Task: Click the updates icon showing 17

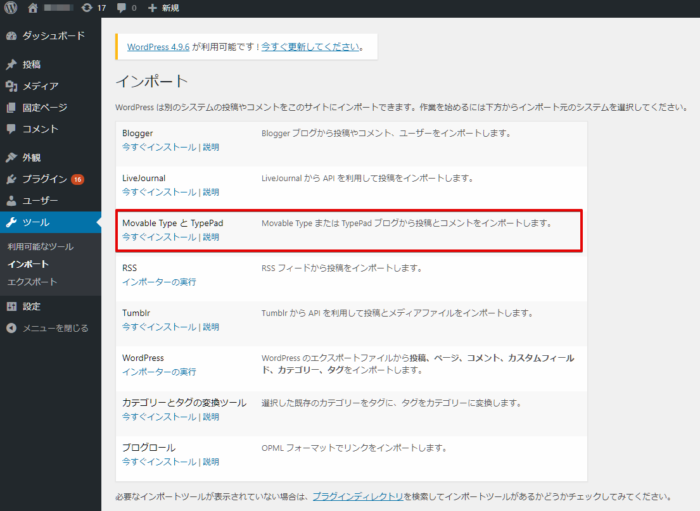Action: 87,8
